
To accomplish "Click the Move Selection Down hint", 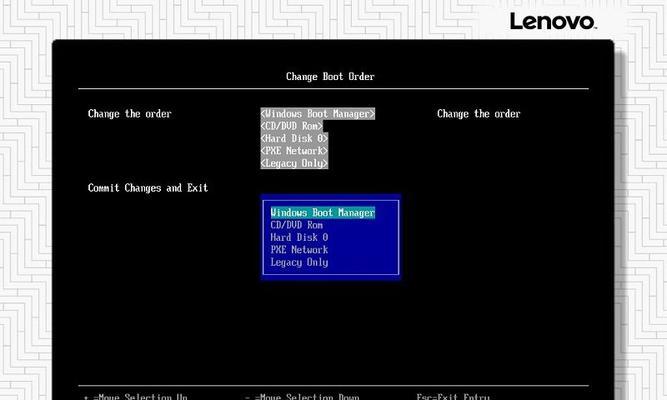I will [x=302, y=397].
